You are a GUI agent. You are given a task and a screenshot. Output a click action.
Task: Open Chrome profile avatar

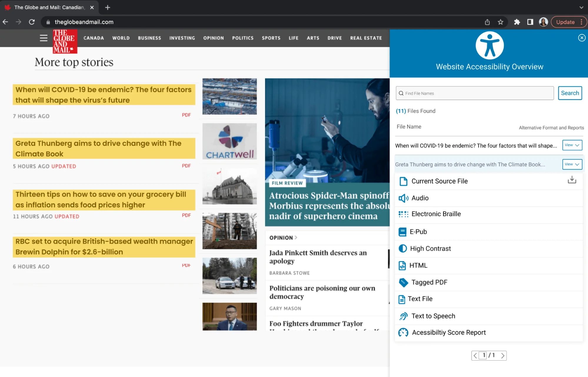coord(543,22)
